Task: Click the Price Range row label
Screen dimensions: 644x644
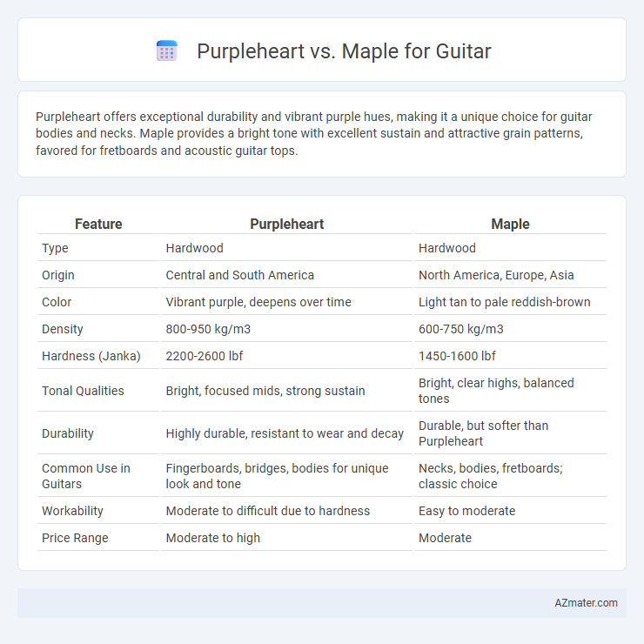Action: [75, 538]
